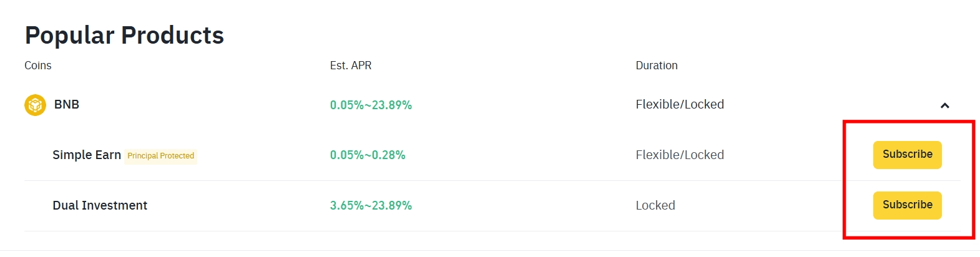Click the BNB coin icon
Screen dimensions: 980x257
coord(35,105)
